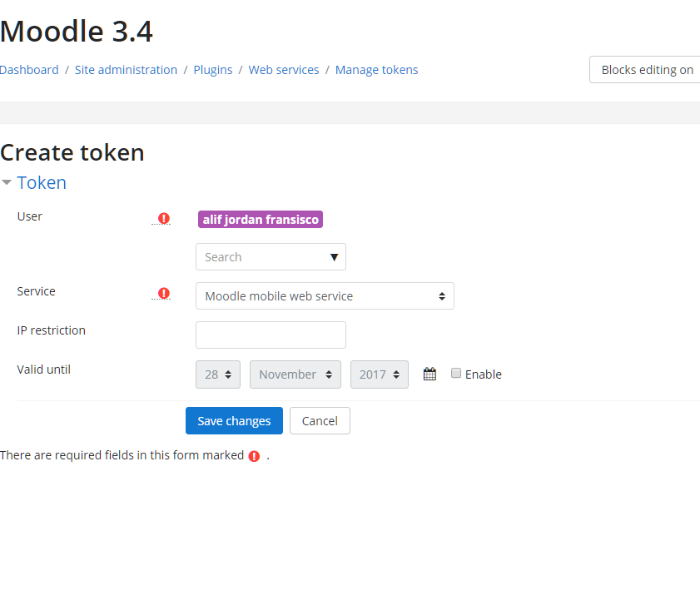This screenshot has width=700, height=615.
Task: Open the calendar date picker icon
Action: pyautogui.click(x=429, y=374)
